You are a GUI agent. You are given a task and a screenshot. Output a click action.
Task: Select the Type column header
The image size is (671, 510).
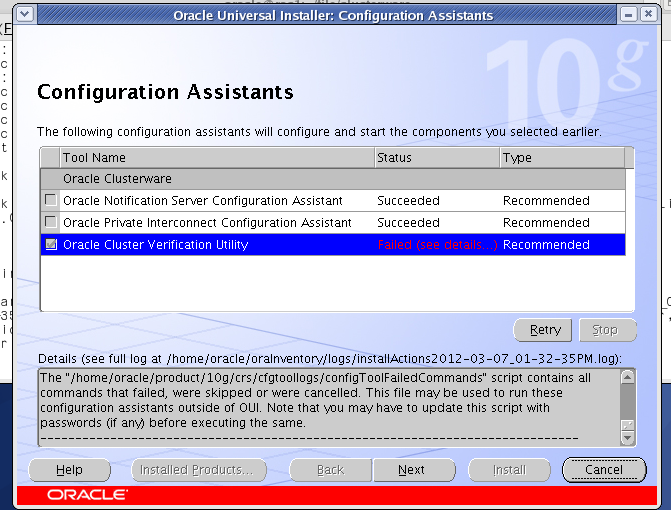pyautogui.click(x=562, y=157)
